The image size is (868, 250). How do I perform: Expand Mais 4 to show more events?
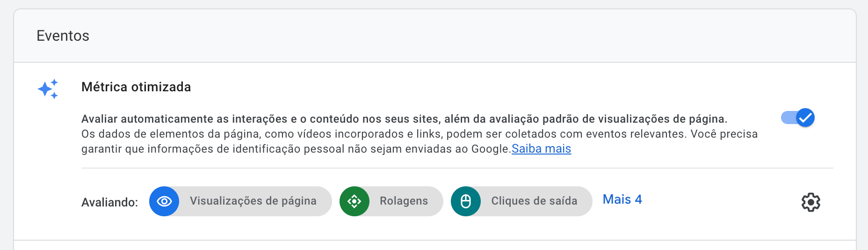click(x=622, y=199)
